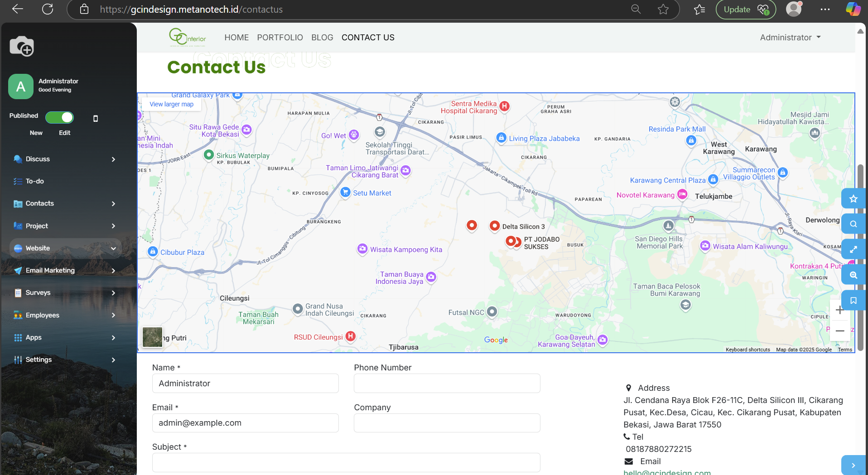Zoom in on the map
Screen dimensions: 868x475
pyautogui.click(x=839, y=310)
